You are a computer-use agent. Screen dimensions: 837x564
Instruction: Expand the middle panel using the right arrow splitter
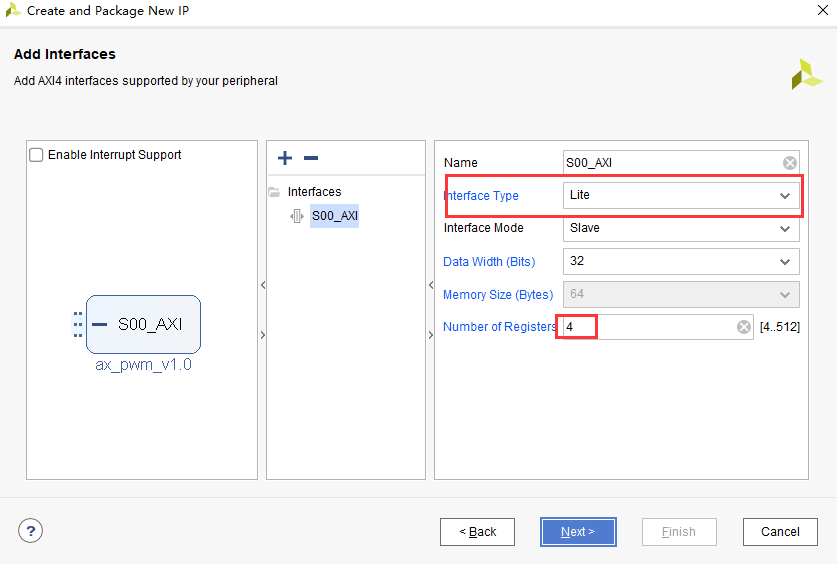(431, 335)
